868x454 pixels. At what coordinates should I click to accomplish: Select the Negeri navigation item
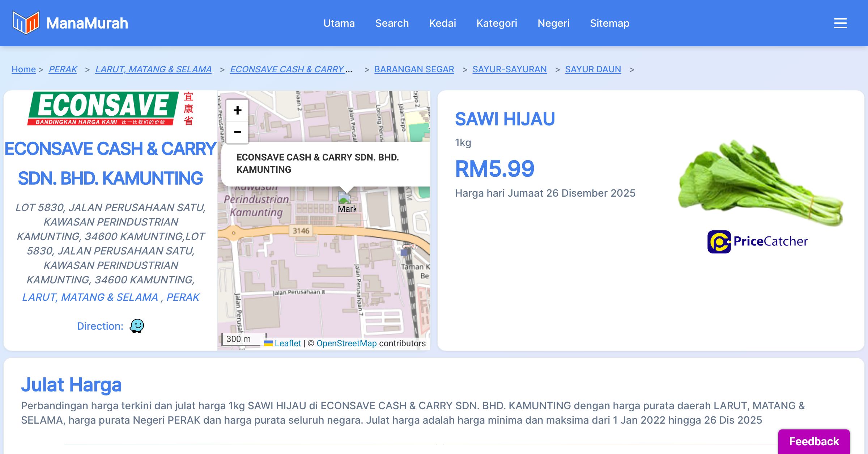[553, 23]
